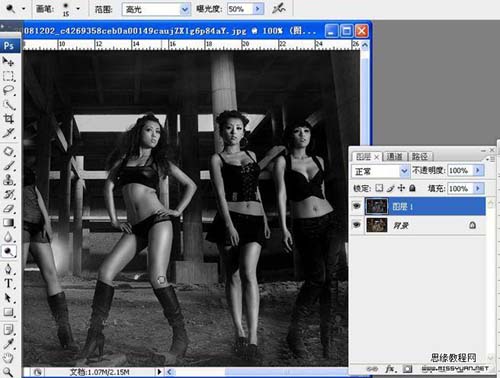Expand the layer opacity slider arrow
This screenshot has width=500, height=378.
tap(478, 170)
